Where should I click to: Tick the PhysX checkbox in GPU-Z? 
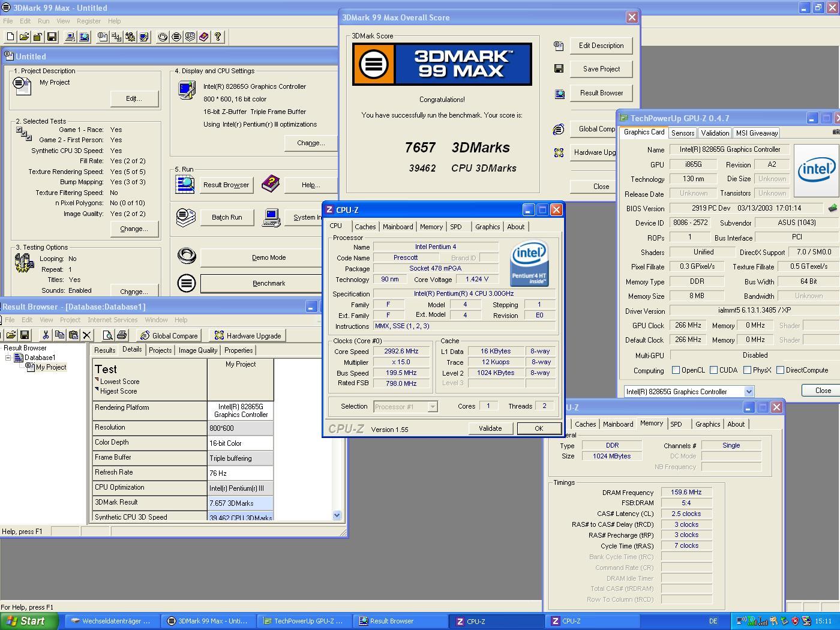[748, 370]
